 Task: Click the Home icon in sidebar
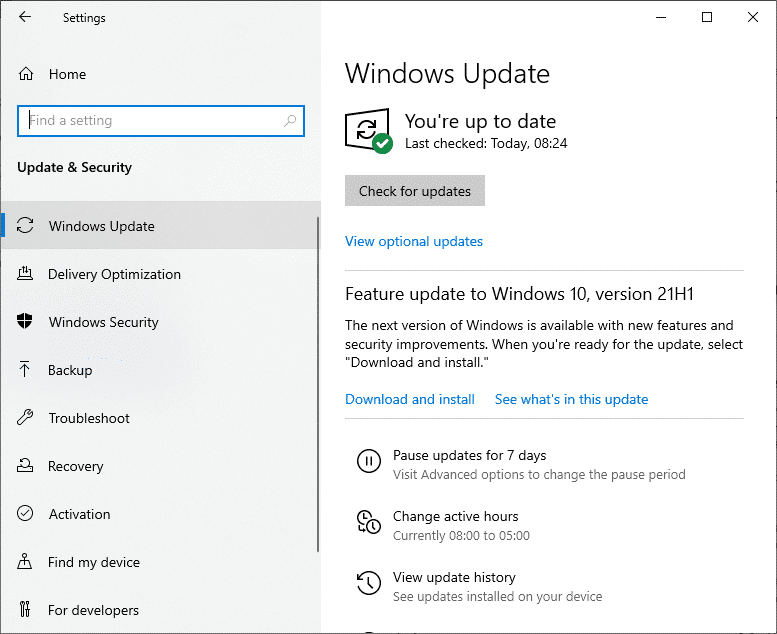(x=27, y=74)
